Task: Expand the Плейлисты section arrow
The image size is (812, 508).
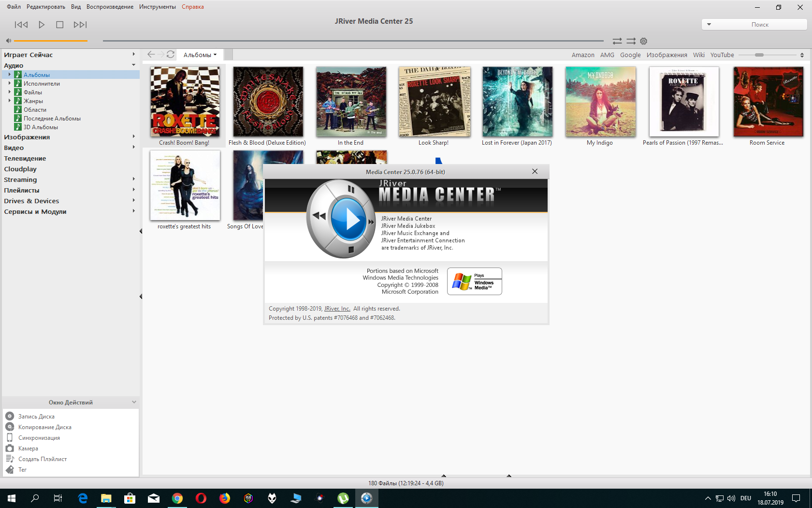Action: [x=133, y=190]
